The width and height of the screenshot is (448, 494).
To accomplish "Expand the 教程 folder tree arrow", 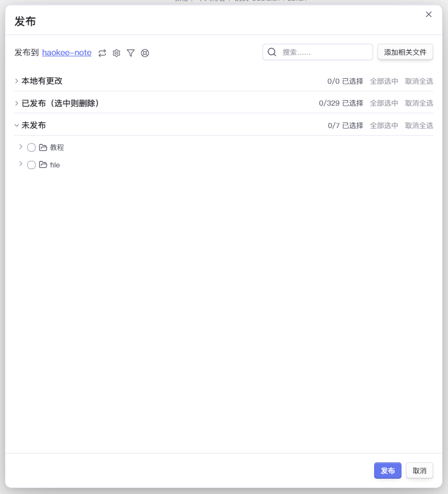I will [x=21, y=147].
